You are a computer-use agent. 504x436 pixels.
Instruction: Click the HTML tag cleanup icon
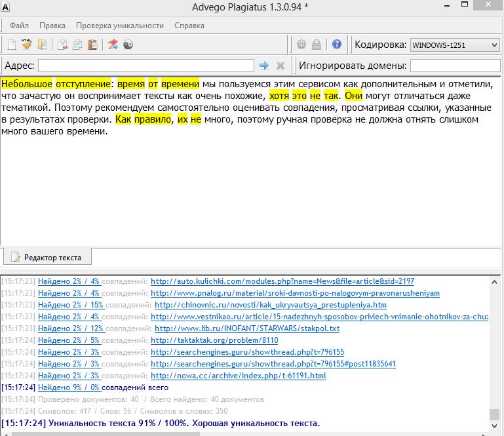coord(26,45)
